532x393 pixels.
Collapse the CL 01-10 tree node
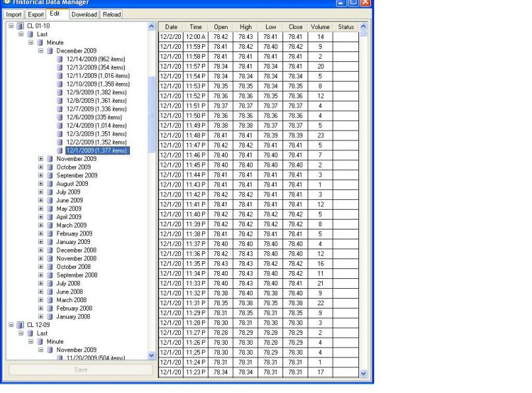click(x=11, y=26)
